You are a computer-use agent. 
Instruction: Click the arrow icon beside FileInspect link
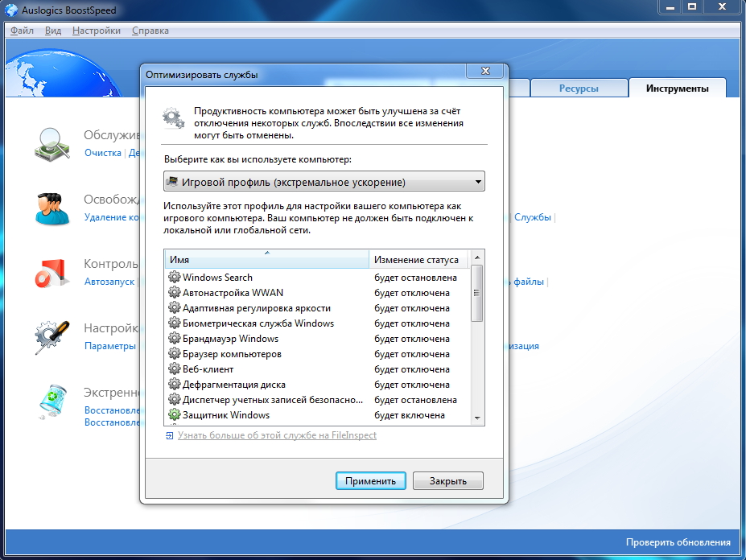tap(169, 435)
